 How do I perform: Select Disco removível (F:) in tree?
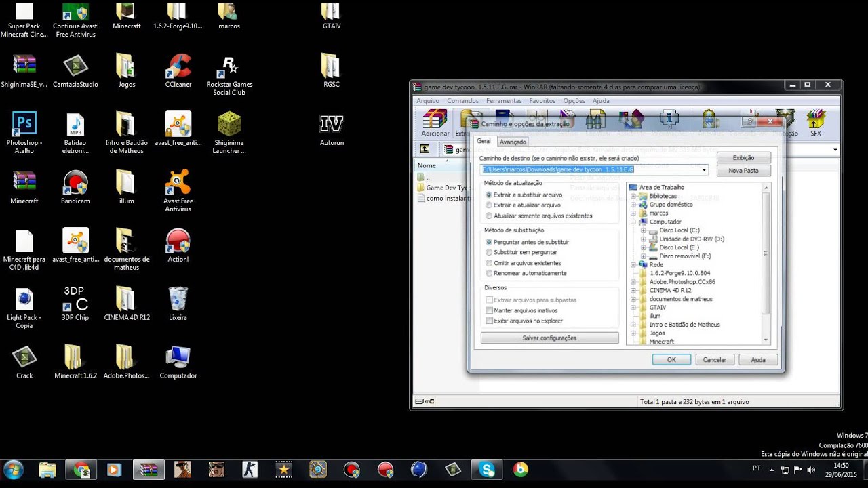685,256
